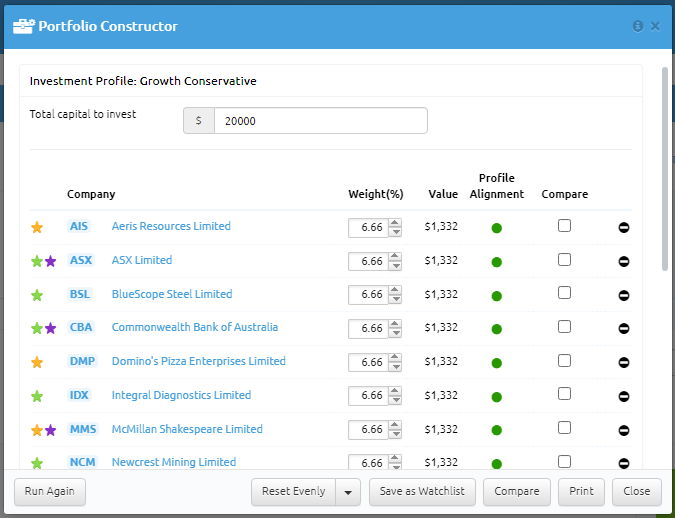Click the BSL ticker badge
Screen dimensions: 675x518
80,294
